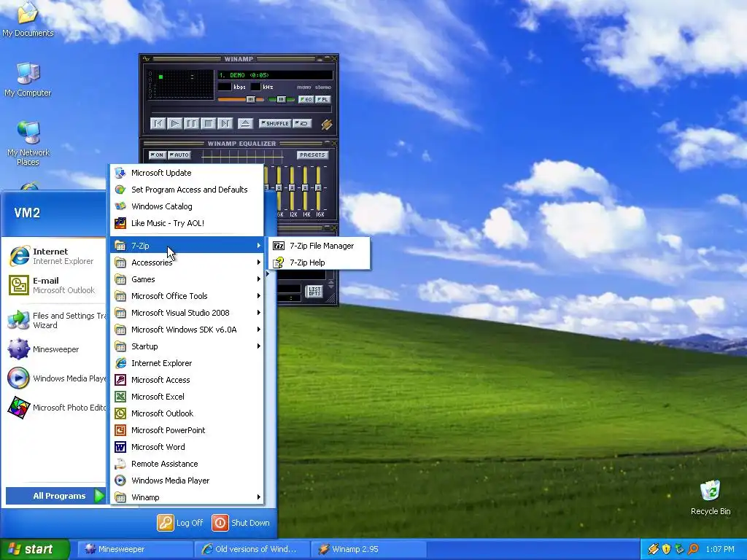Viewport: 747px width, 560px height.
Task: Switch to Minesweeper taskbar button
Action: click(x=135, y=549)
